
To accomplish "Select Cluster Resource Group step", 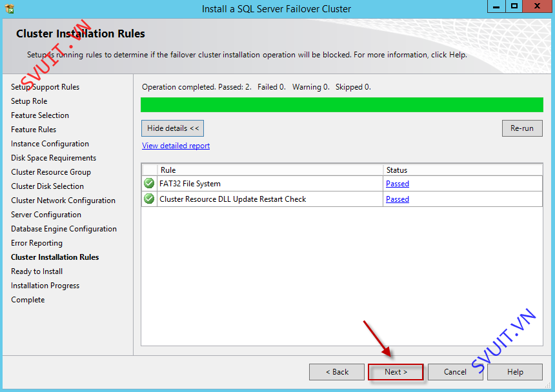I will (x=51, y=172).
